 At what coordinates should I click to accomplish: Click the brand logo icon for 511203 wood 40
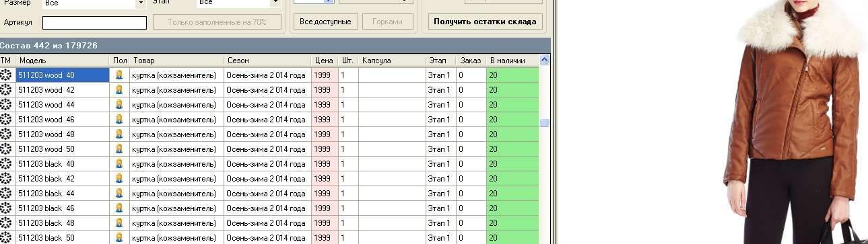6,75
